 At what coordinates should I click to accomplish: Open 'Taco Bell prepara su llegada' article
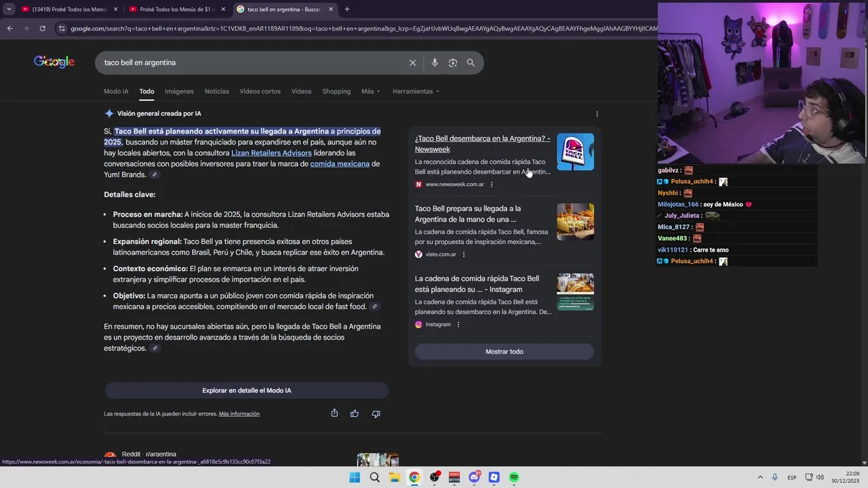(x=468, y=214)
